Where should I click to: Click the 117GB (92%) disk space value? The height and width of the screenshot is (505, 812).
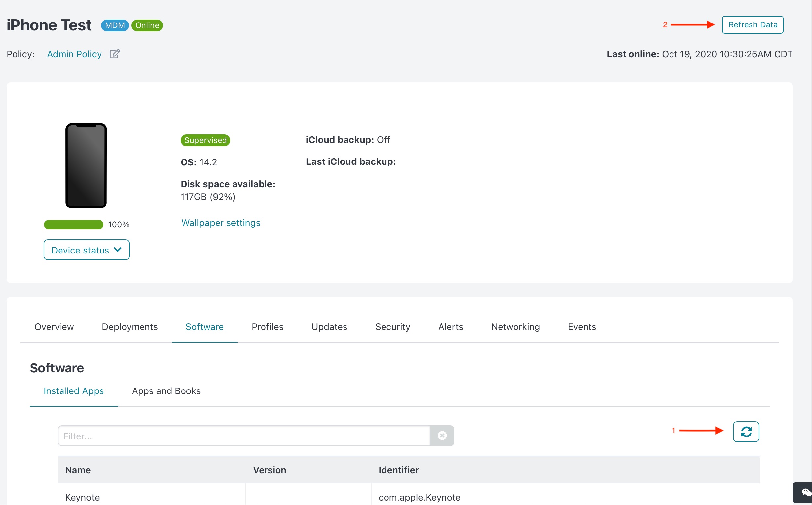click(208, 197)
